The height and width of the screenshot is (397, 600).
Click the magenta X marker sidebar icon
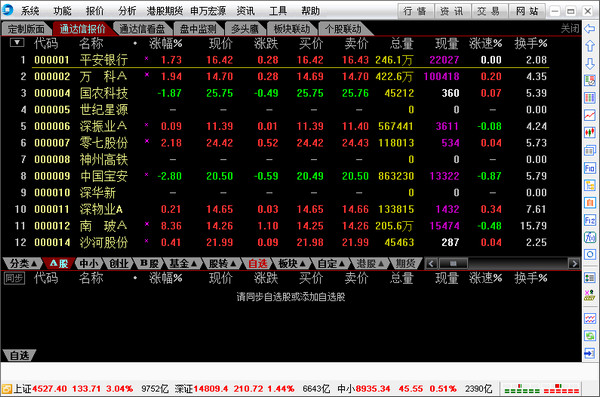590,295
